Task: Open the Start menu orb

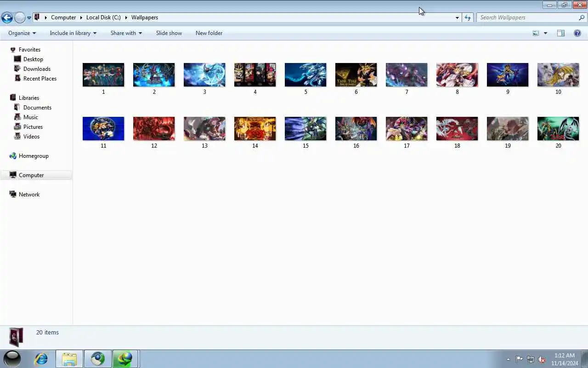Action: coord(12,359)
